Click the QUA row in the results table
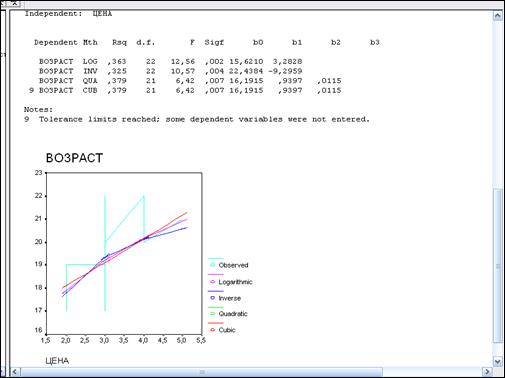This screenshot has width=505, height=378. tap(190, 81)
